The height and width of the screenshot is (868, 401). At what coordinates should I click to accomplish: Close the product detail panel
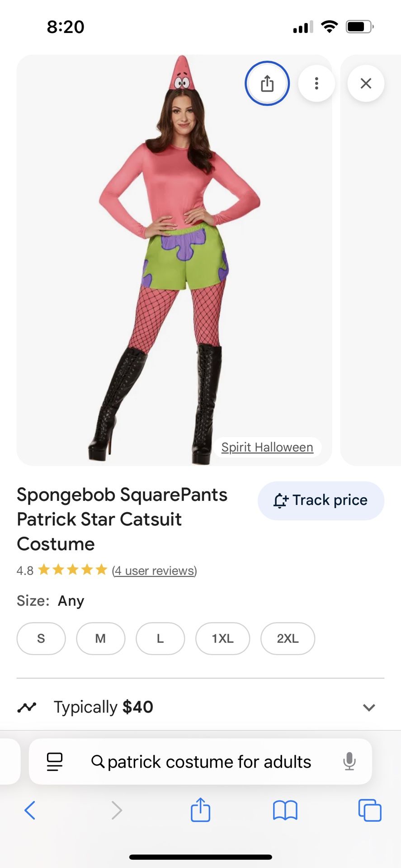click(x=366, y=84)
